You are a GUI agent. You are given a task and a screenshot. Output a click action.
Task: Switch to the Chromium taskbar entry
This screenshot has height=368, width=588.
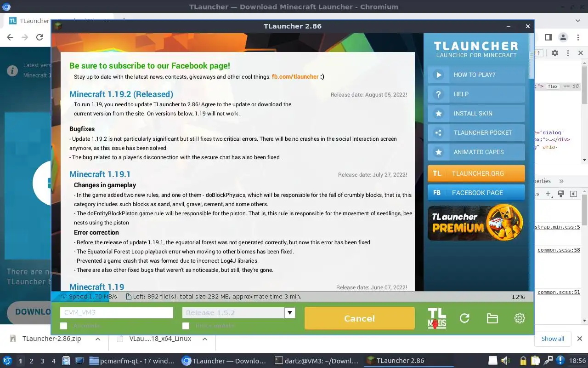tap(225, 361)
